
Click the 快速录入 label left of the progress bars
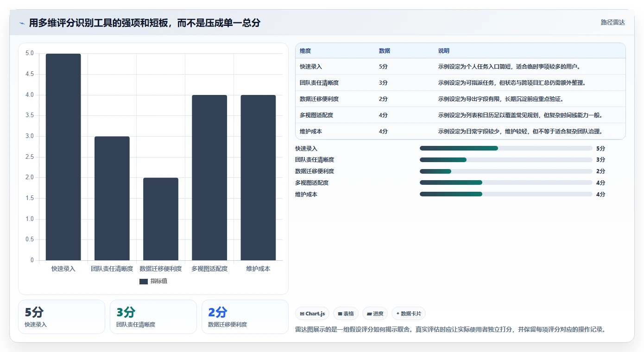click(x=306, y=148)
